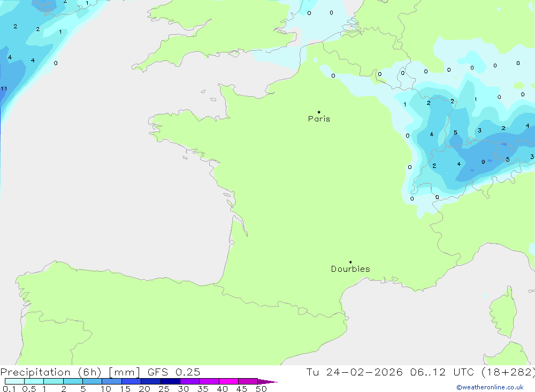Click the Paris city label
Image resolution: width=535 pixels, height=392 pixels.
(x=319, y=119)
